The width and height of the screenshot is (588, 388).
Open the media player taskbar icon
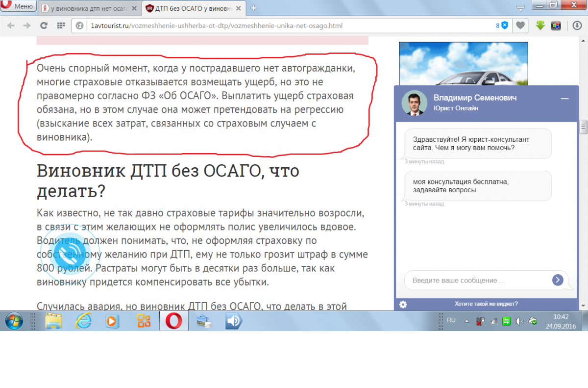(x=113, y=321)
